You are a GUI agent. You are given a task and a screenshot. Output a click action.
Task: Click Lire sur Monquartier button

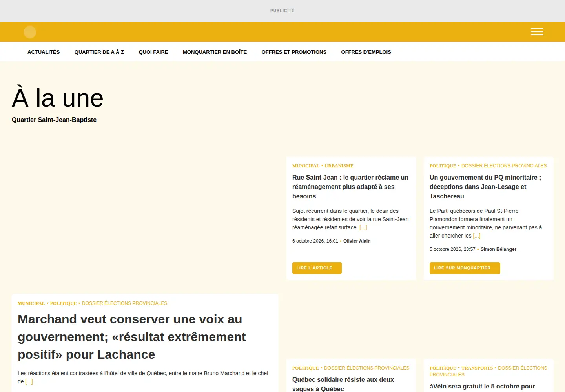(x=465, y=268)
